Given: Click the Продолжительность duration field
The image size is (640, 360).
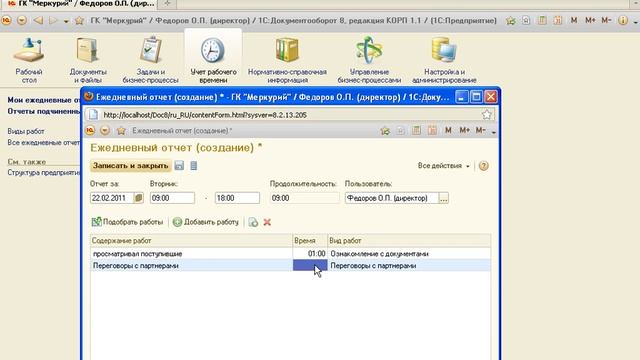Looking at the screenshot, I should coord(304,198).
